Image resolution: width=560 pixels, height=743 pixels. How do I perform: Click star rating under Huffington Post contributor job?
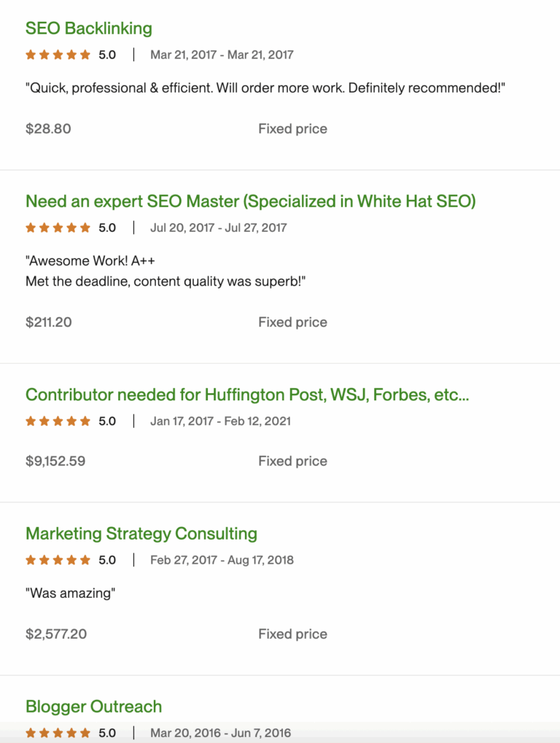point(58,421)
